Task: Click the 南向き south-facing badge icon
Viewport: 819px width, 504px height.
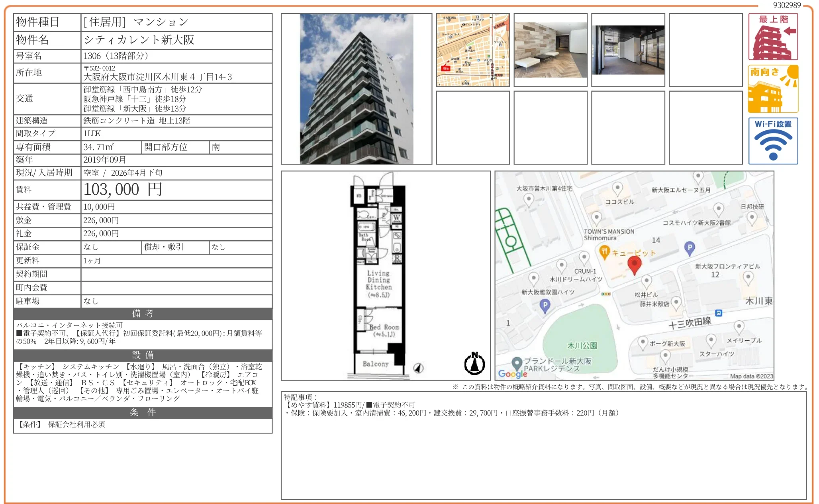Action: (773, 89)
